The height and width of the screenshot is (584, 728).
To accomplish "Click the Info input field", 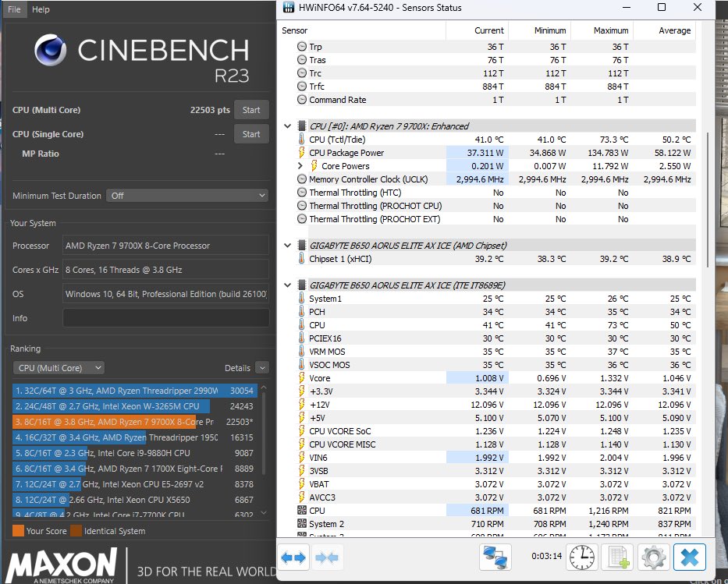I will 165,318.
